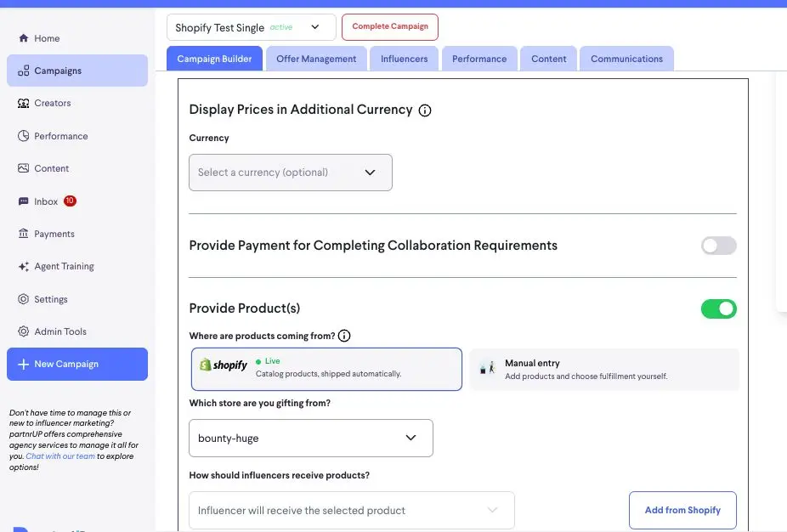Click the How should influencers receive products label

tap(279, 475)
